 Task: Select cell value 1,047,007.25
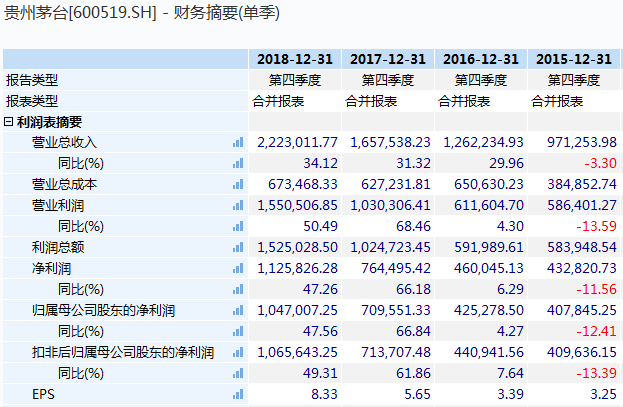point(297,310)
